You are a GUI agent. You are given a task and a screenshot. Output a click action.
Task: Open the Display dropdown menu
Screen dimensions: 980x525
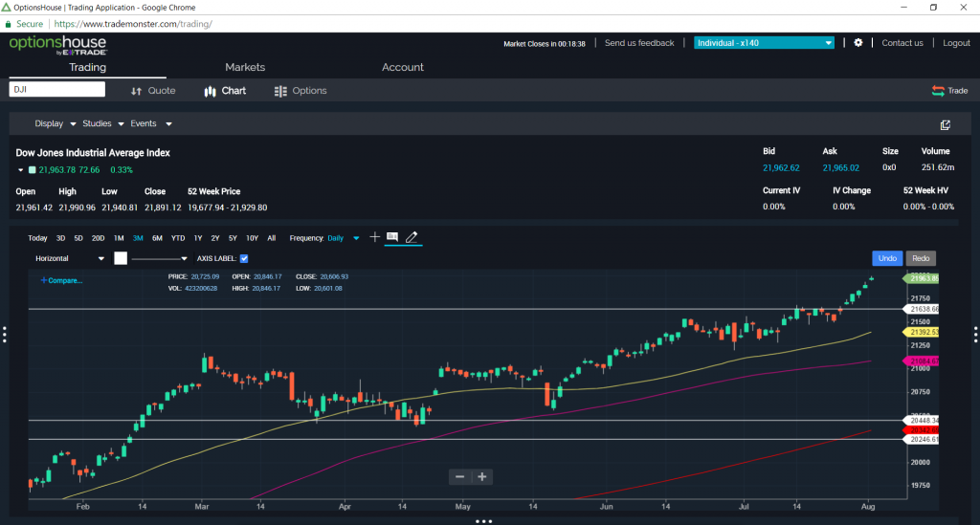tap(55, 123)
